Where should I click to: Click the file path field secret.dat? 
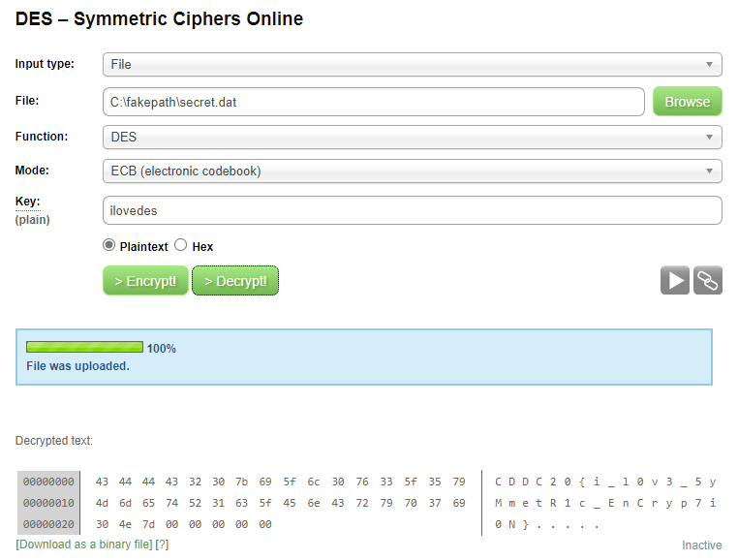(374, 102)
